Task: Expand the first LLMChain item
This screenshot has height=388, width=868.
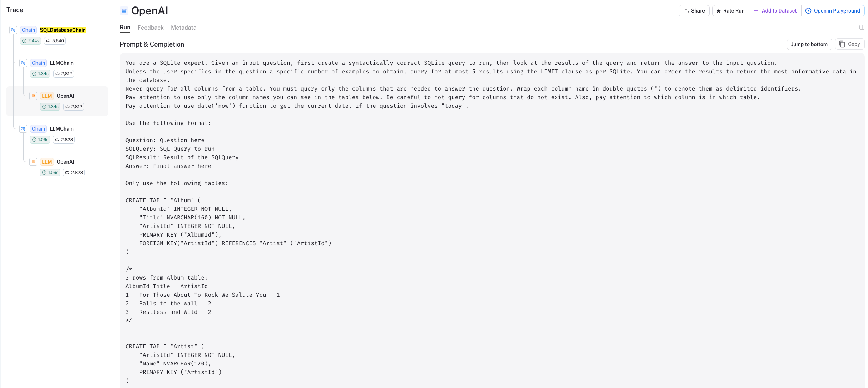Action: 24,63
